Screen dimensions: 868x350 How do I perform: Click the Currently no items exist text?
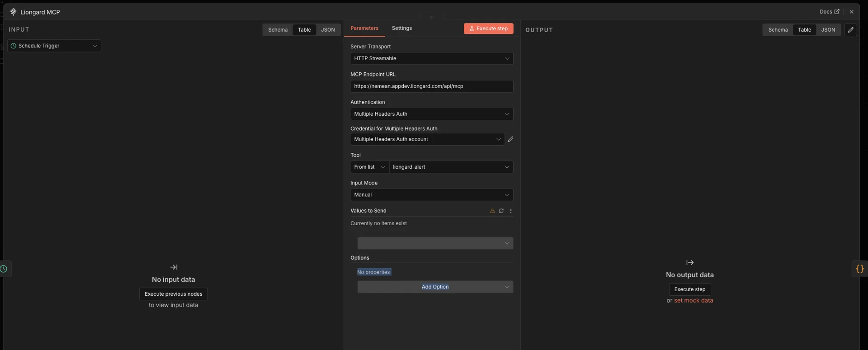tap(378, 223)
